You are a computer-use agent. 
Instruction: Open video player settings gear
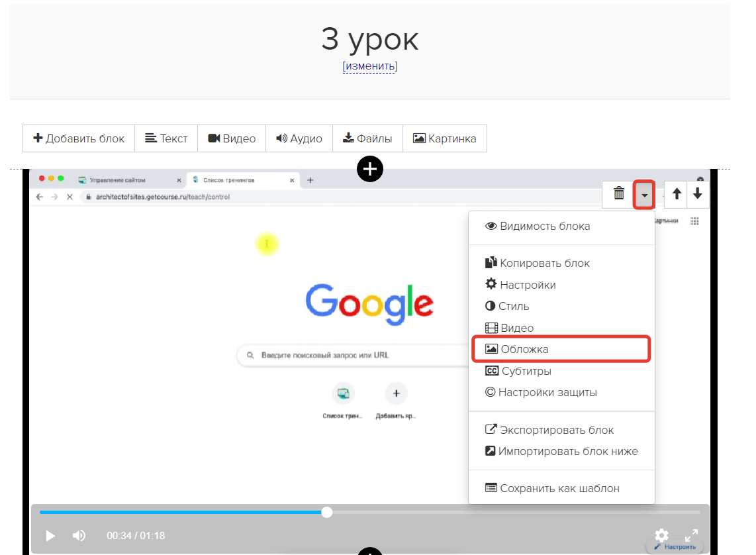pyautogui.click(x=661, y=535)
